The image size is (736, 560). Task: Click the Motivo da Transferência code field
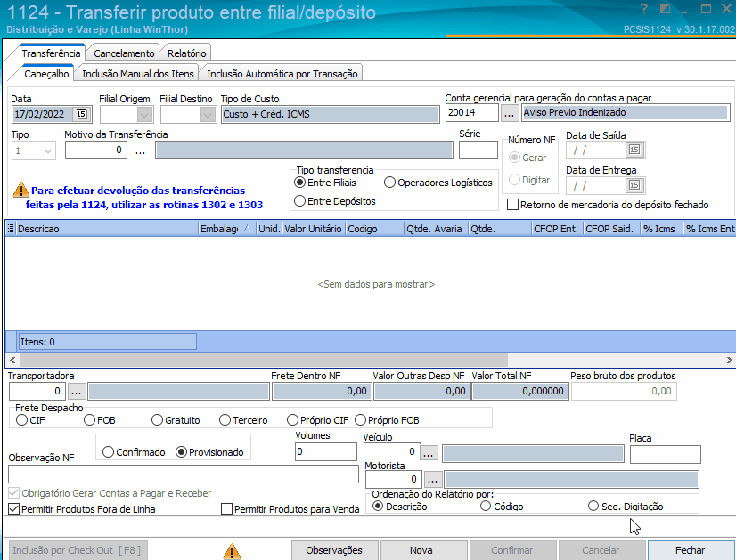(x=96, y=150)
